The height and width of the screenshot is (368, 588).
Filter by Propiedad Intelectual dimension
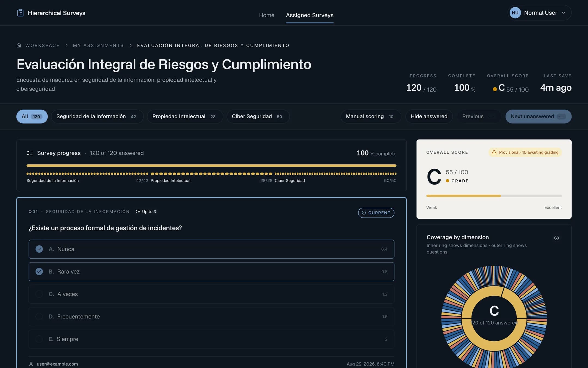pos(185,116)
